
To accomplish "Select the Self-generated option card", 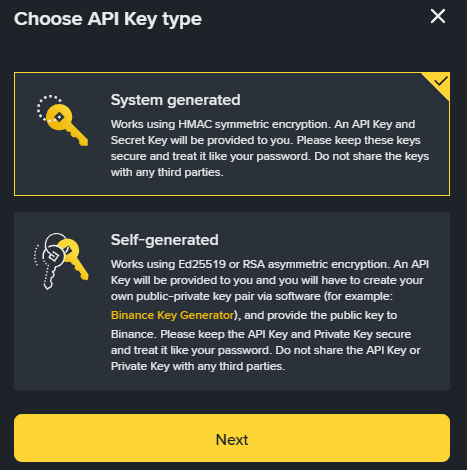I will (232, 301).
